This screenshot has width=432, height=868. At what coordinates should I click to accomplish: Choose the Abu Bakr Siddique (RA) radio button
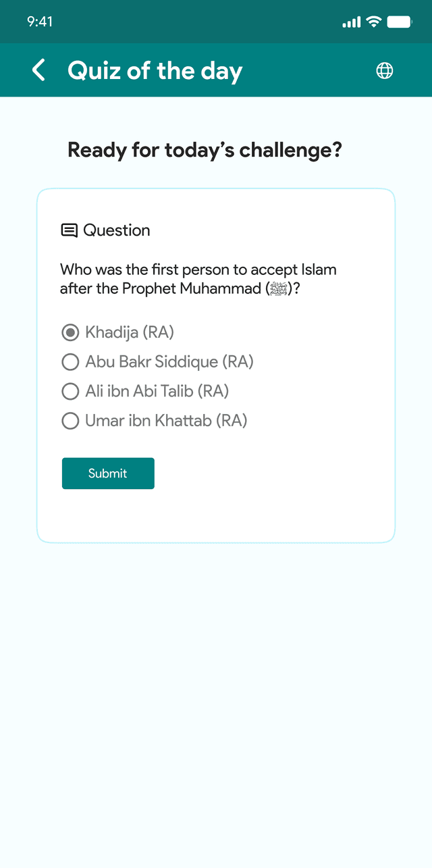(70, 362)
